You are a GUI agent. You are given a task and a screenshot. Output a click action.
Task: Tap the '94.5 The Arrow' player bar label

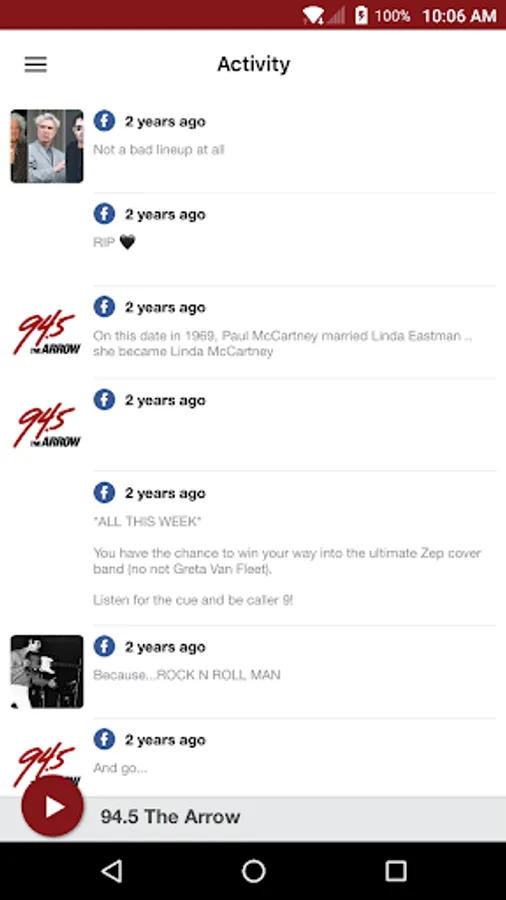170,816
